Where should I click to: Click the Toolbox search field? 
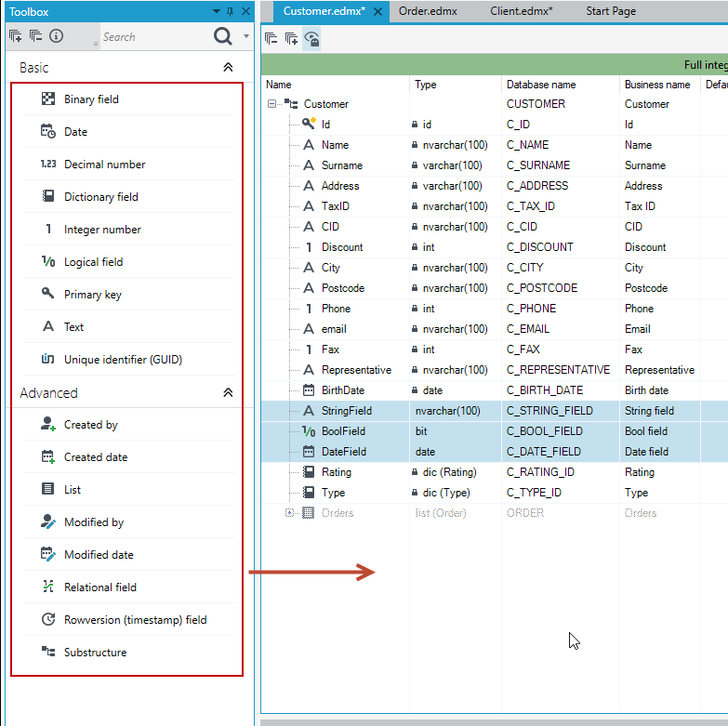pyautogui.click(x=154, y=36)
